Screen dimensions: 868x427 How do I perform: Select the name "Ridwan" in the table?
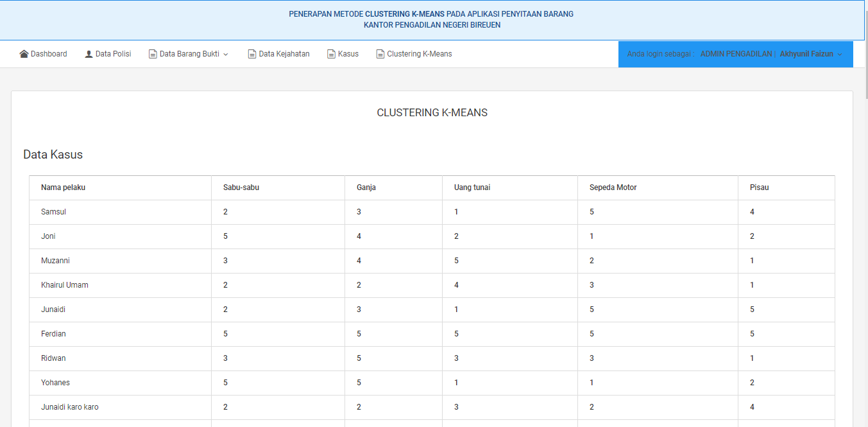point(53,358)
